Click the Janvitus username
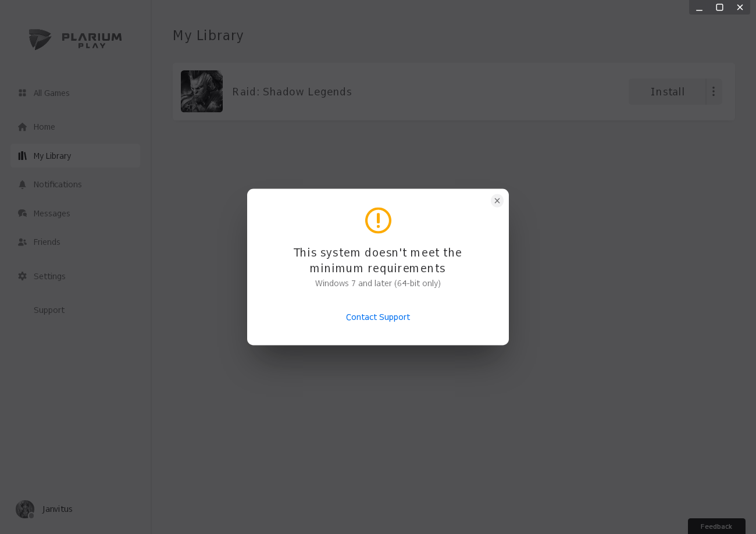Screen dimensions: 756x534 tap(58, 509)
